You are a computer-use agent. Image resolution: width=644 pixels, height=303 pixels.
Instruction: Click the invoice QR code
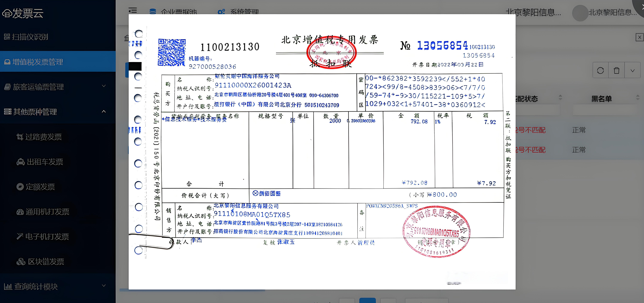[172, 52]
